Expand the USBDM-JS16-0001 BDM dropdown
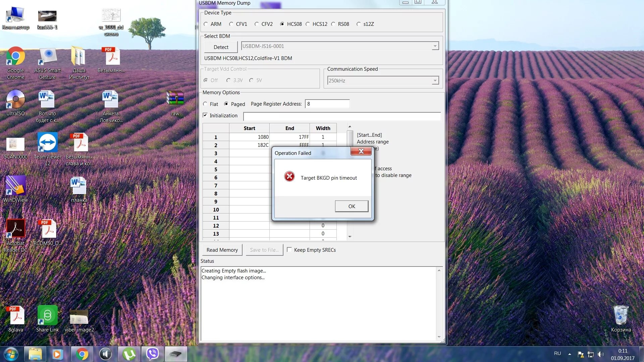The image size is (644, 362). click(x=435, y=46)
